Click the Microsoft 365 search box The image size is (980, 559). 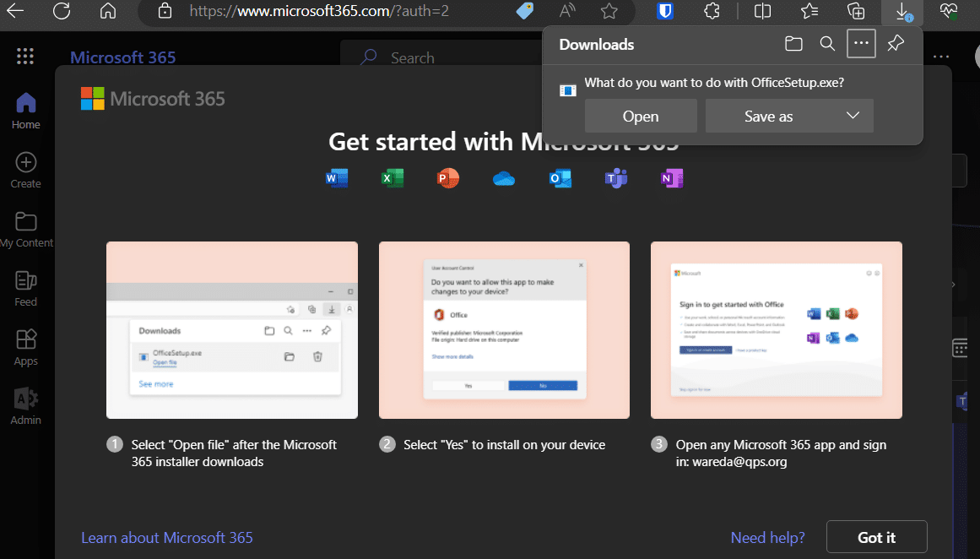coord(441,57)
